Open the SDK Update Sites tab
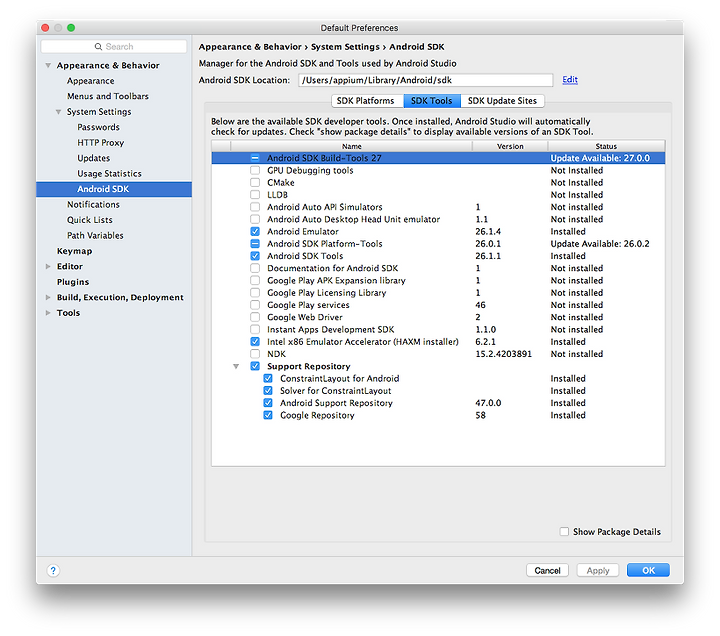Viewport: 720px width, 636px height. click(502, 101)
